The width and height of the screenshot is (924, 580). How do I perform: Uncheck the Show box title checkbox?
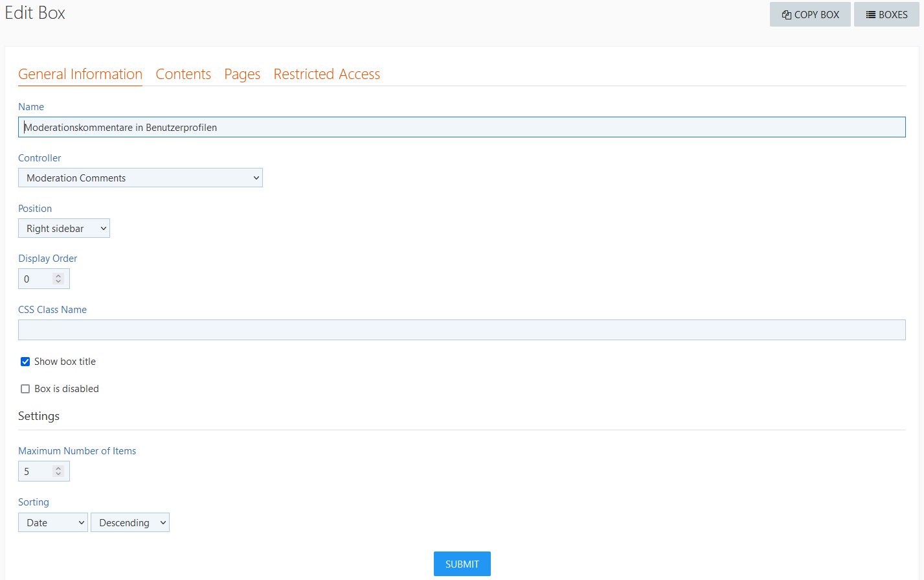[25, 362]
